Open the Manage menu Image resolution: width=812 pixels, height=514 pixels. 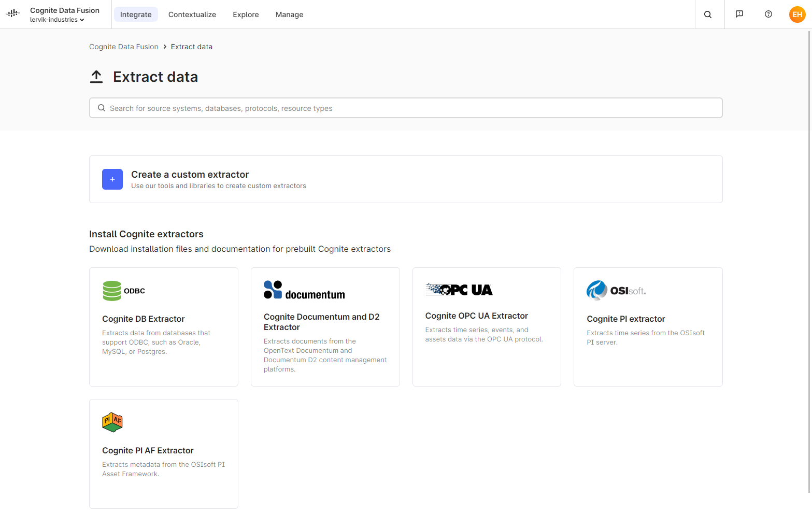click(x=289, y=15)
